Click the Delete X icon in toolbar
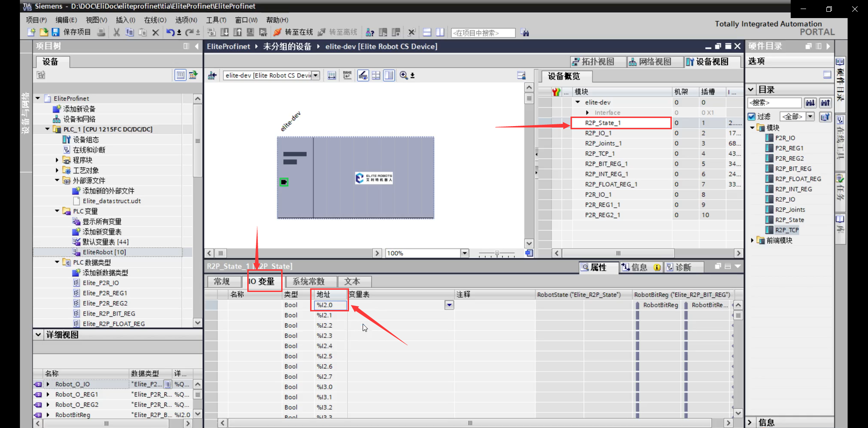Viewport: 868px width, 428px height. (156, 32)
